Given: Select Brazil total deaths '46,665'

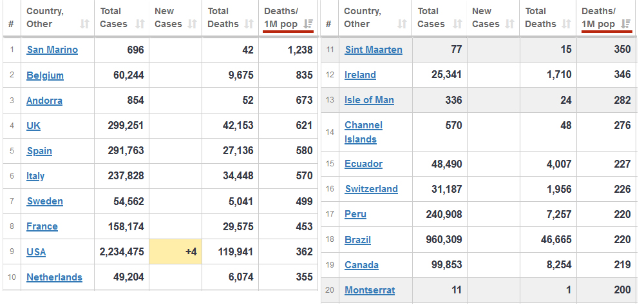Looking at the screenshot, I should (556, 239).
